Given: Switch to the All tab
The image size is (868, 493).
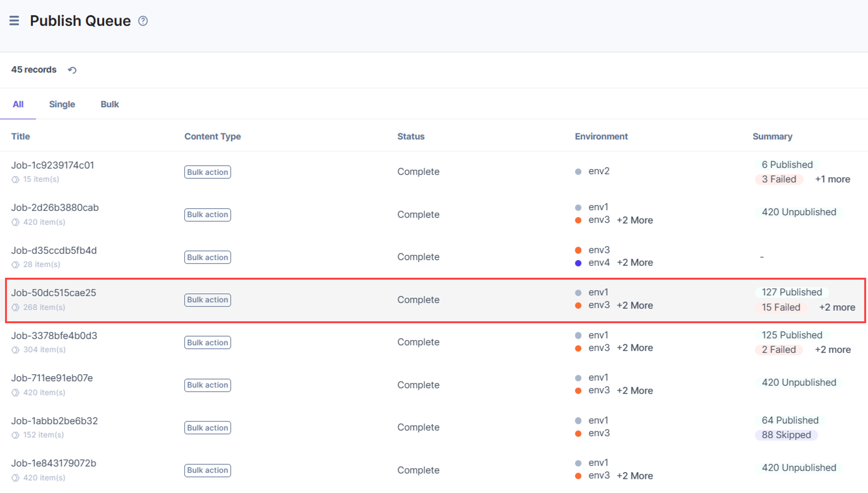Looking at the screenshot, I should click(18, 104).
